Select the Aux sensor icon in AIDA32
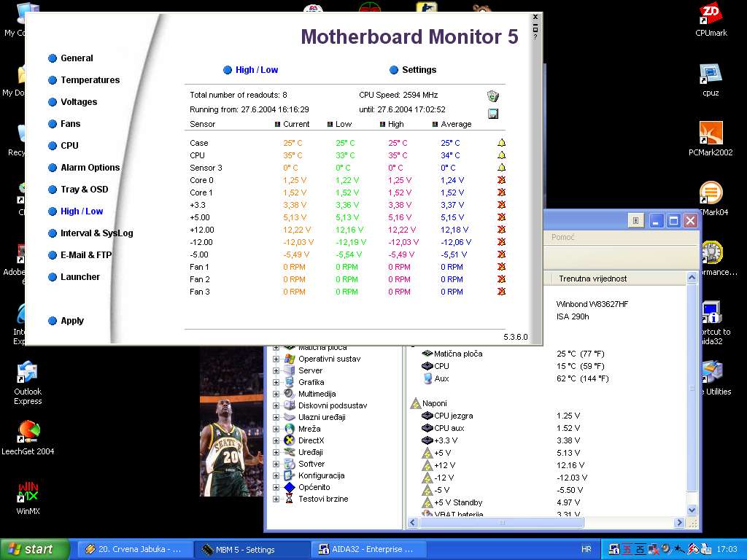 427,378
